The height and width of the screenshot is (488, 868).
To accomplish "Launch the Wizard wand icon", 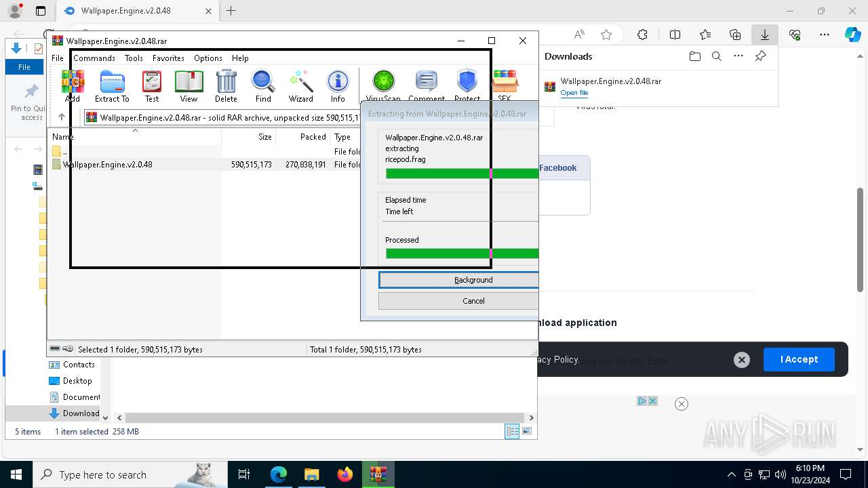I will pos(300,86).
